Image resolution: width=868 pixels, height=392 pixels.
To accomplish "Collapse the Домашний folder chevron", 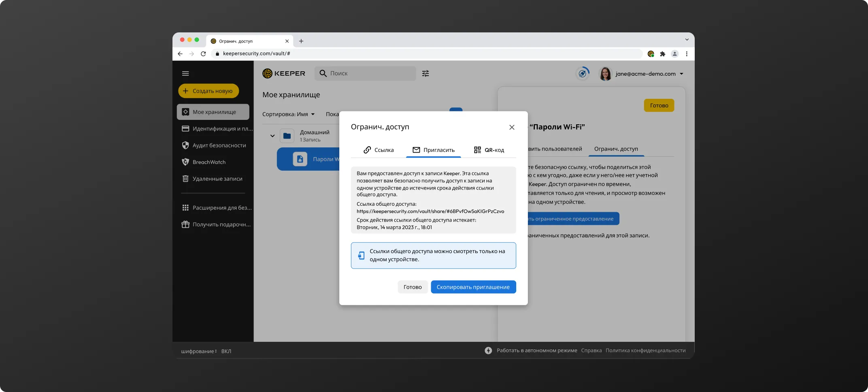I will coord(272,136).
